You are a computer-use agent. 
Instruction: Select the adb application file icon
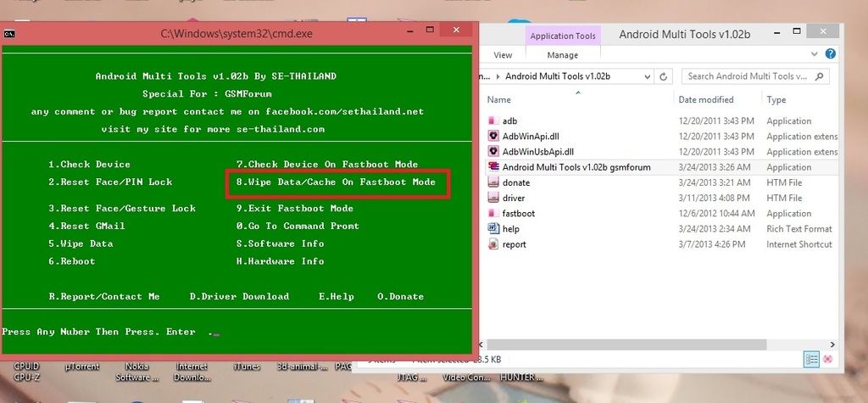point(493,121)
